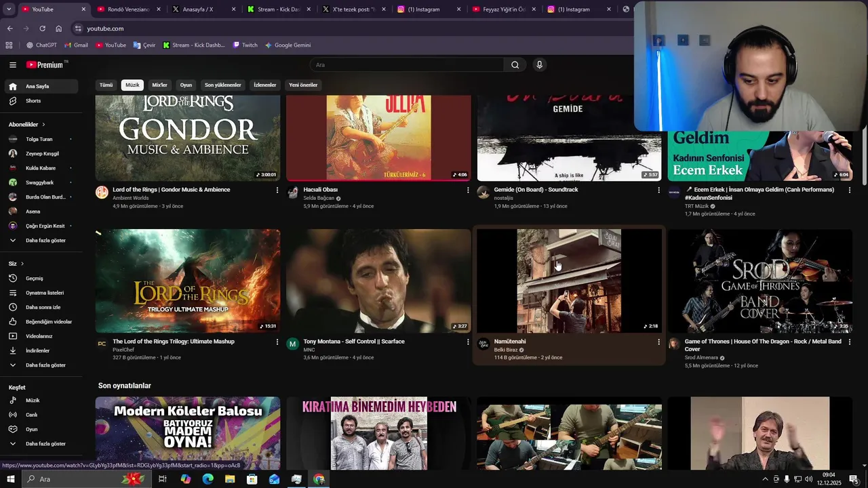The height and width of the screenshot is (488, 868).
Task: Open Oynatma listeleri in sidebar
Action: coord(41,293)
